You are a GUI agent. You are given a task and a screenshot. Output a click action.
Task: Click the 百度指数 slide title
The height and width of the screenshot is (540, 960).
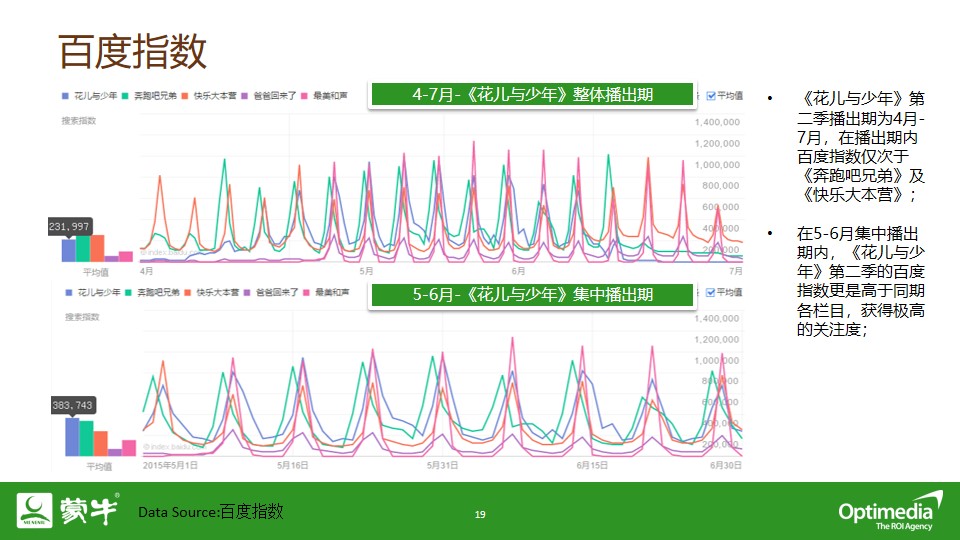click(x=133, y=51)
